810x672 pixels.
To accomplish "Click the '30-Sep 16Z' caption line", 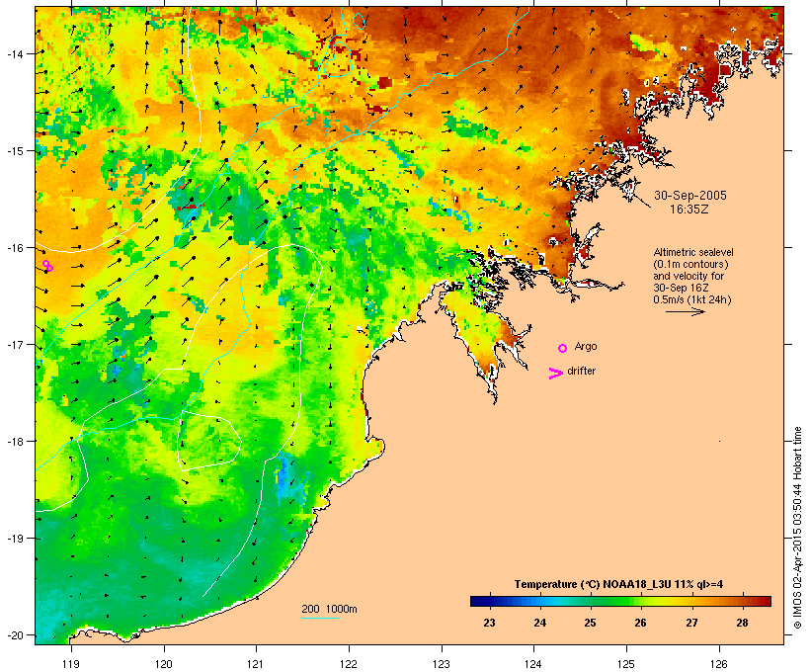I will [681, 288].
